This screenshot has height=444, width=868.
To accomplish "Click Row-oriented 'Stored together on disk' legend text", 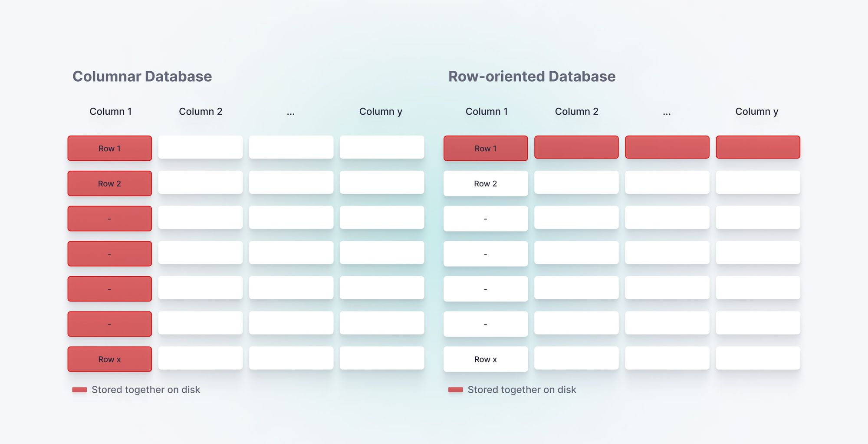I will (x=522, y=390).
